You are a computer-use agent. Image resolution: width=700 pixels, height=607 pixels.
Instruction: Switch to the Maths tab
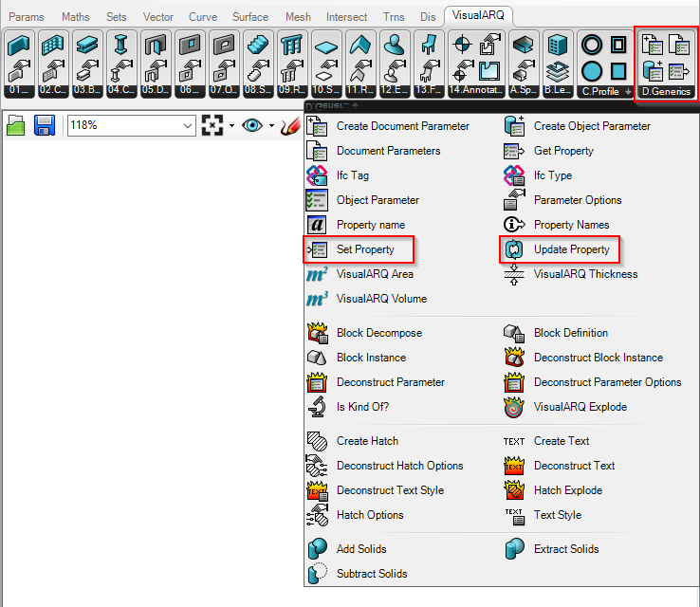tap(76, 17)
